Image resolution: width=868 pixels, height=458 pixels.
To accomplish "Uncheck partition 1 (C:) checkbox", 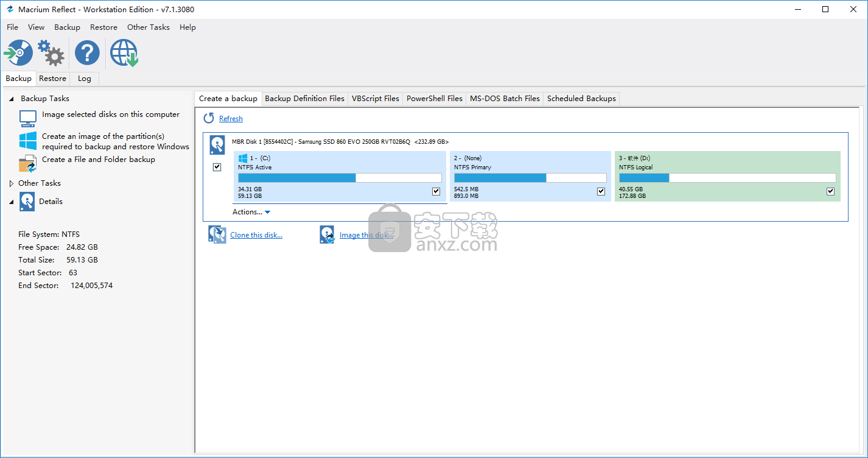I will pyautogui.click(x=436, y=191).
